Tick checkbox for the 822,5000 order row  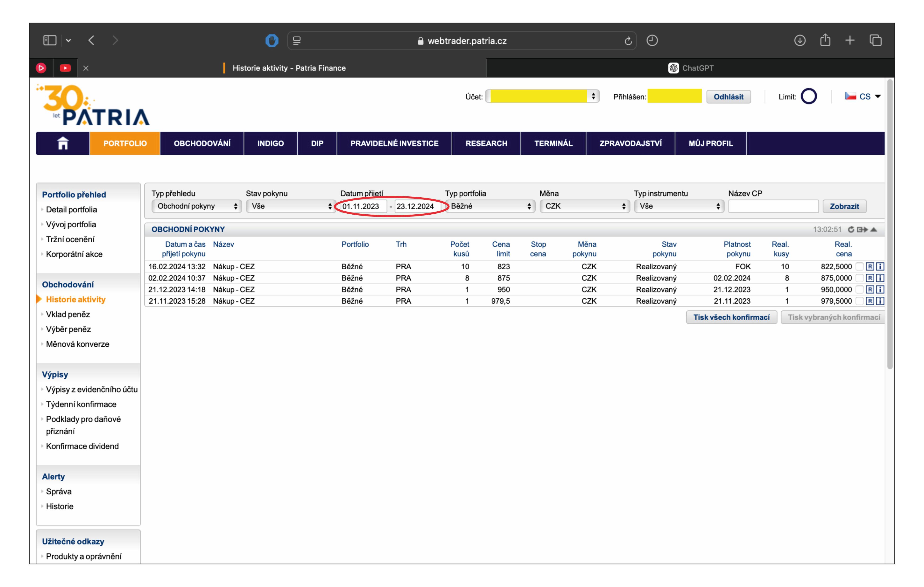860,267
